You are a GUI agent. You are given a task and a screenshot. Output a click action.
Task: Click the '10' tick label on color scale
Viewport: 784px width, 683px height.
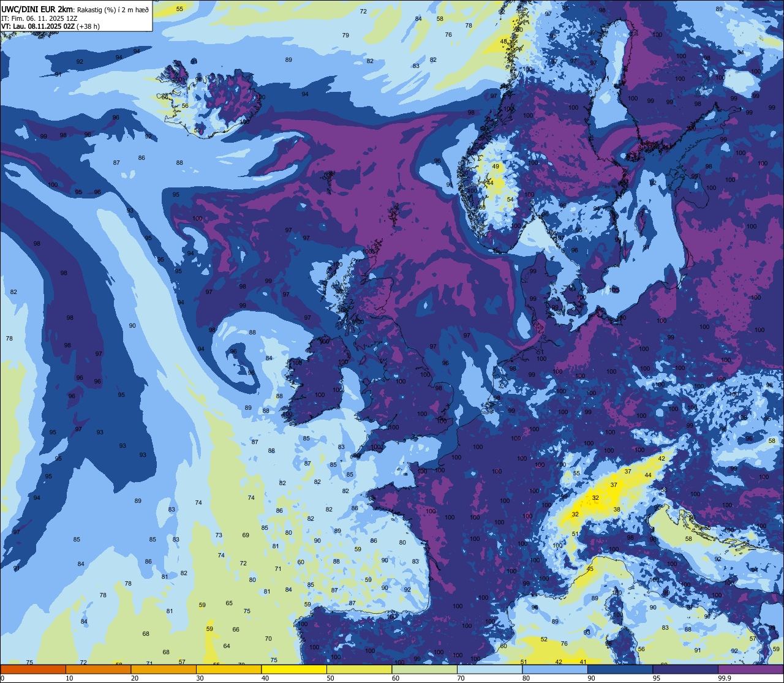click(x=69, y=678)
